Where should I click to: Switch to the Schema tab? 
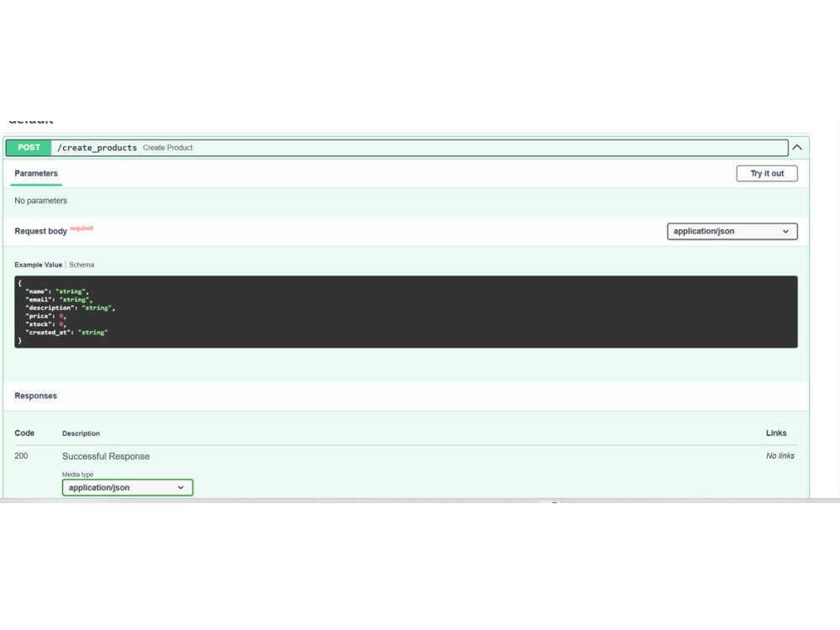pyautogui.click(x=81, y=265)
